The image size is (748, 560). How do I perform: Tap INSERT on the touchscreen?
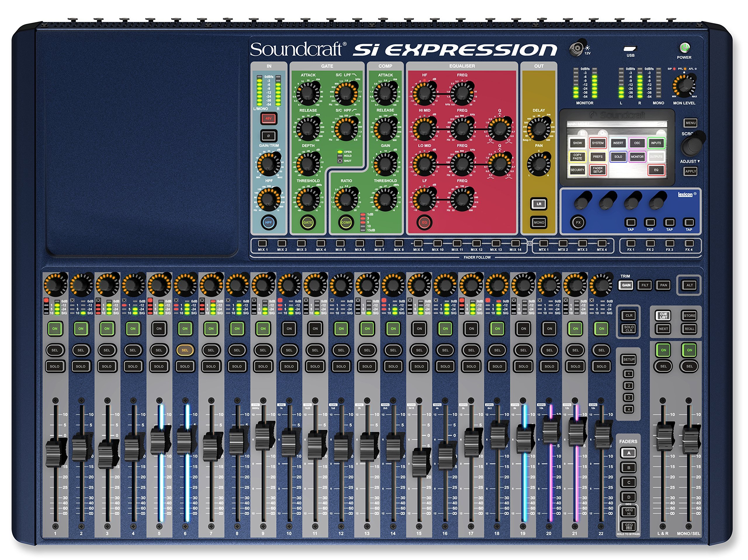coord(618,143)
